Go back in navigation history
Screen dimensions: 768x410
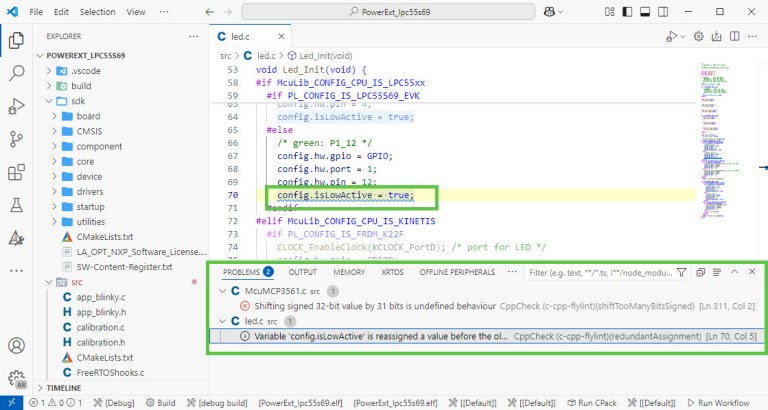[210, 12]
